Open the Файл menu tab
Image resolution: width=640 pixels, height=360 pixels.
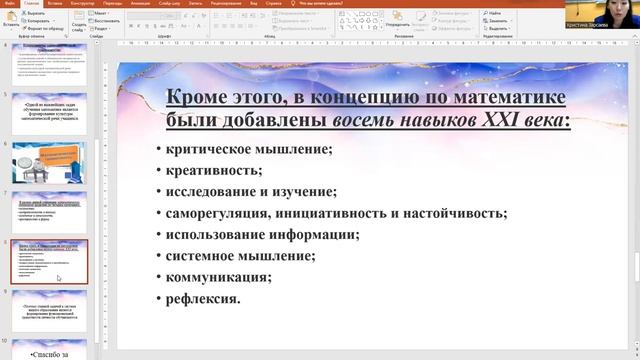tap(10, 3)
